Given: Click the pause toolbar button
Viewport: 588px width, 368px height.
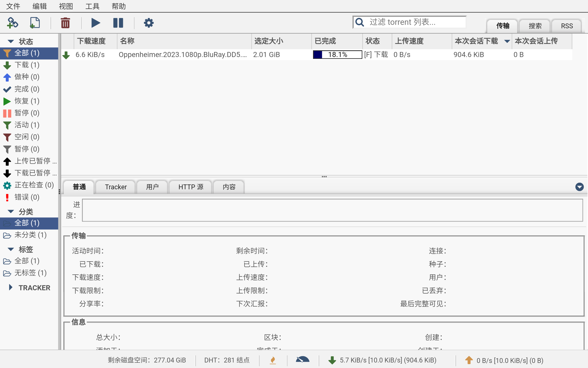Looking at the screenshot, I should [x=118, y=23].
